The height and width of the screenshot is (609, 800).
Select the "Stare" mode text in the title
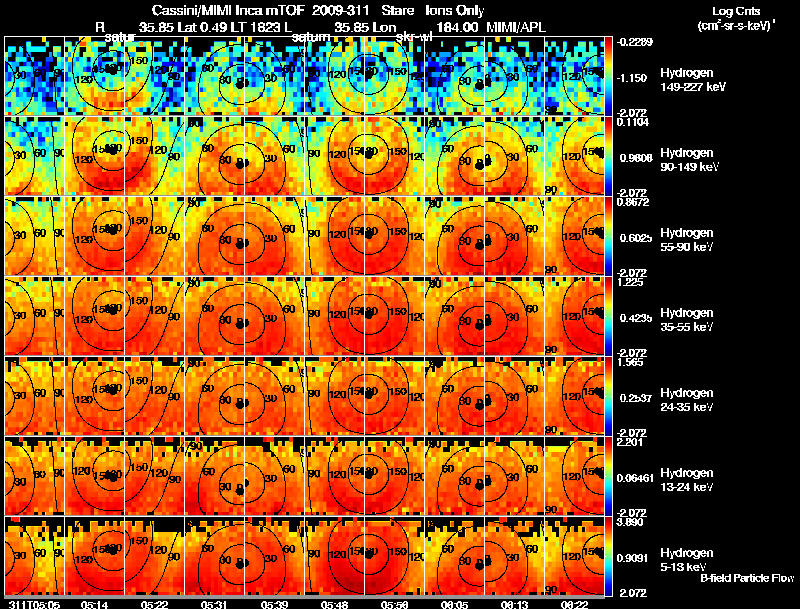398,11
